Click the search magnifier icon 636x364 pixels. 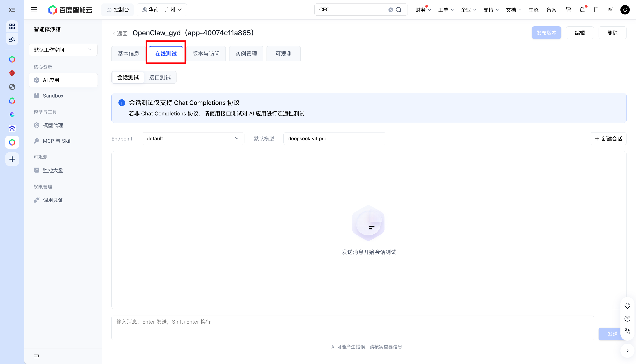click(398, 10)
